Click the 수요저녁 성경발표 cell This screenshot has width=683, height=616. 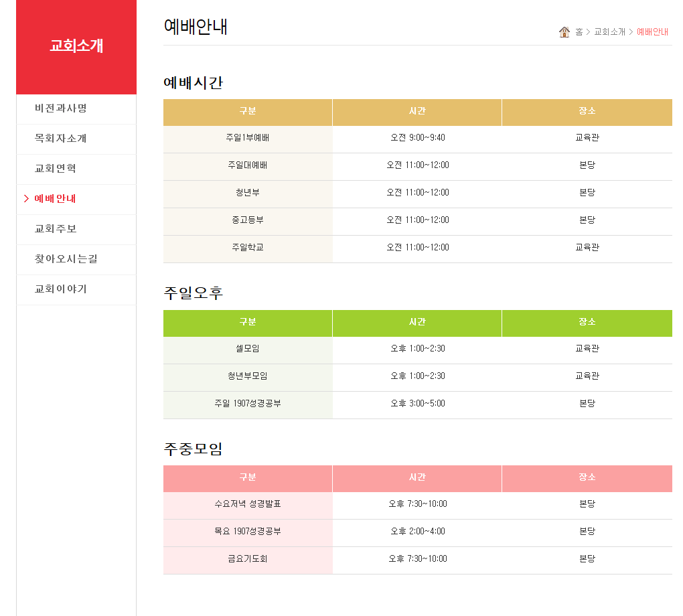(248, 504)
